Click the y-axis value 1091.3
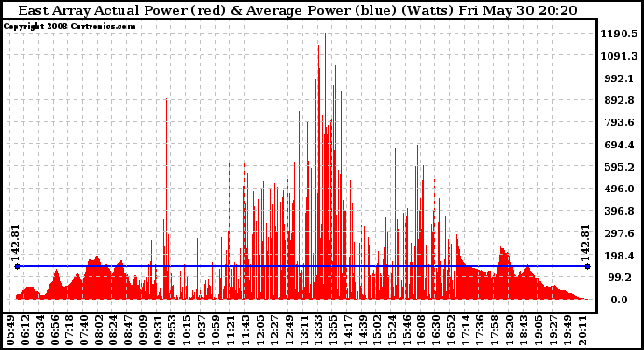Screen dimensions: 644x350 click(x=619, y=56)
